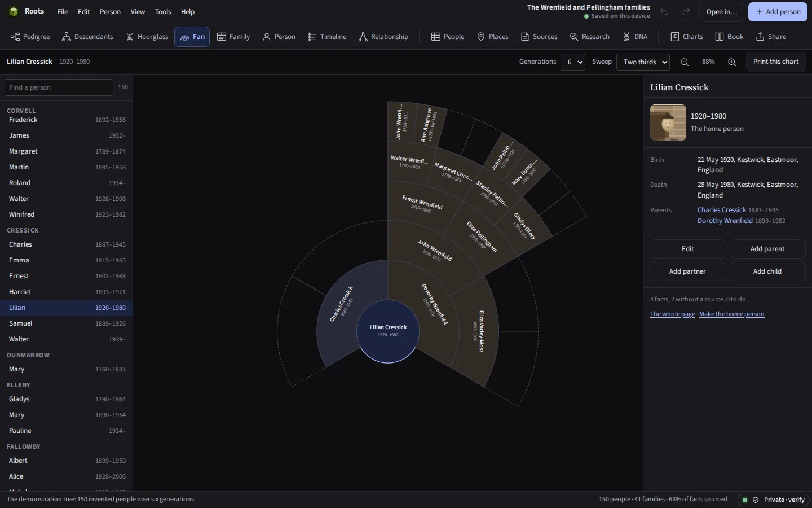Image resolution: width=812 pixels, height=508 pixels.
Task: Open the Charts section
Action: click(687, 37)
